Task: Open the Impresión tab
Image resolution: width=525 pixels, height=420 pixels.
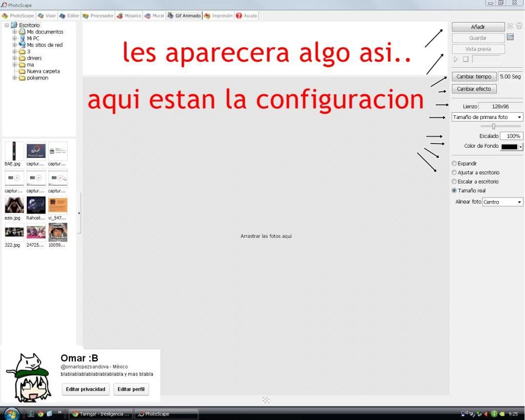Action: [x=218, y=16]
